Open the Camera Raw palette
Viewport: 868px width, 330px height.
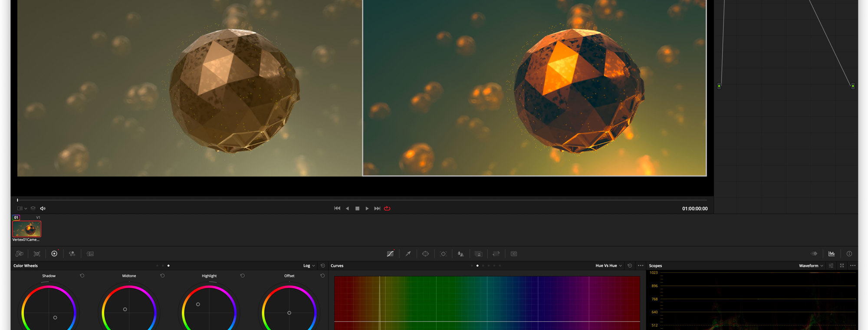pyautogui.click(x=19, y=254)
